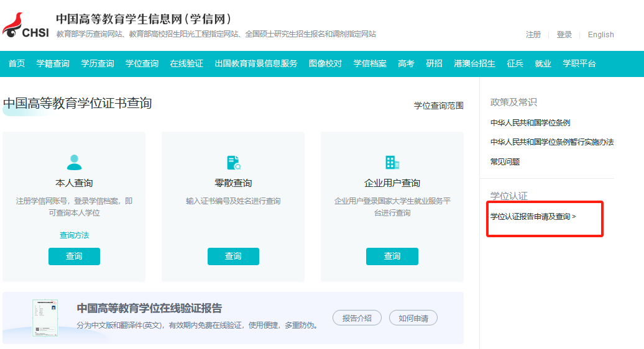Screen dimensions: 644x349
Task: Click the 报告介绍 button
Action: (357, 318)
